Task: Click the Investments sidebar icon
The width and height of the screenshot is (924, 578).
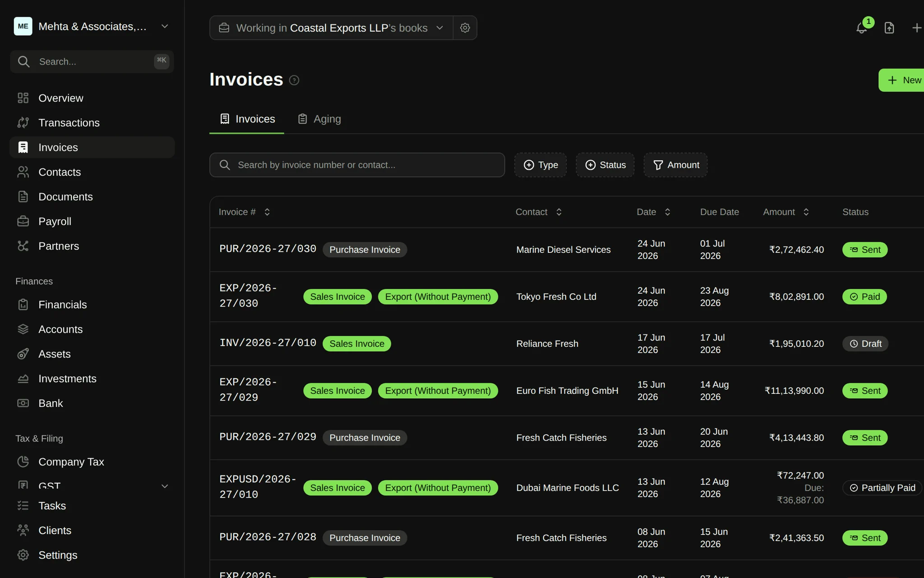Action: (23, 378)
